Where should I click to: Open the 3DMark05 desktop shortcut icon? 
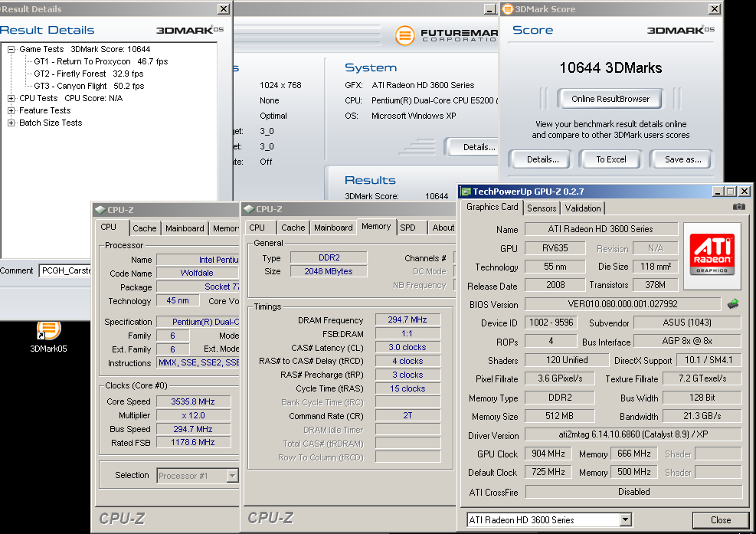tap(49, 331)
